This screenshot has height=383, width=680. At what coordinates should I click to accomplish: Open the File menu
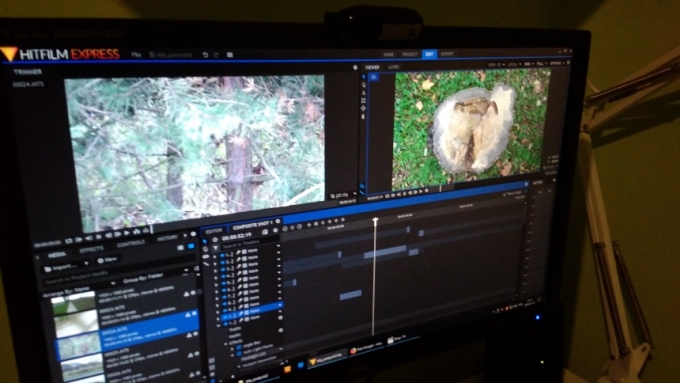136,55
